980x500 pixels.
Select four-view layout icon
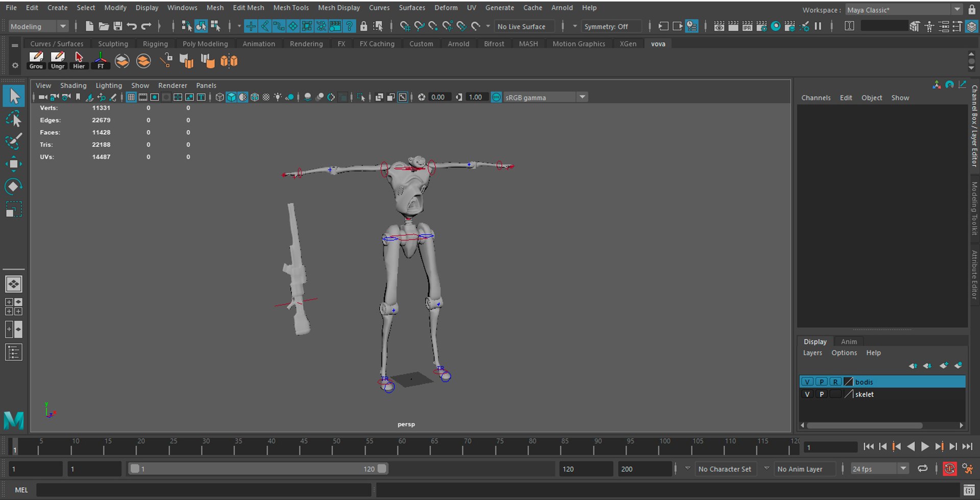(14, 306)
